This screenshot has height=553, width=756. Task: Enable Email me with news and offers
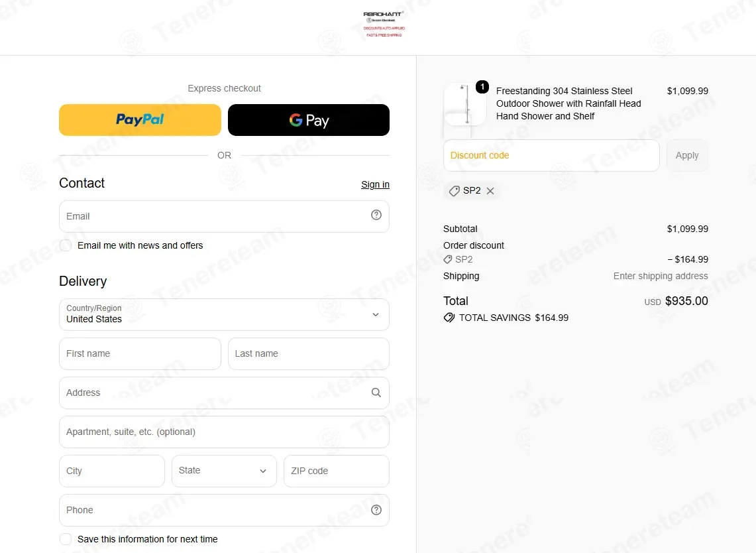pyautogui.click(x=66, y=245)
